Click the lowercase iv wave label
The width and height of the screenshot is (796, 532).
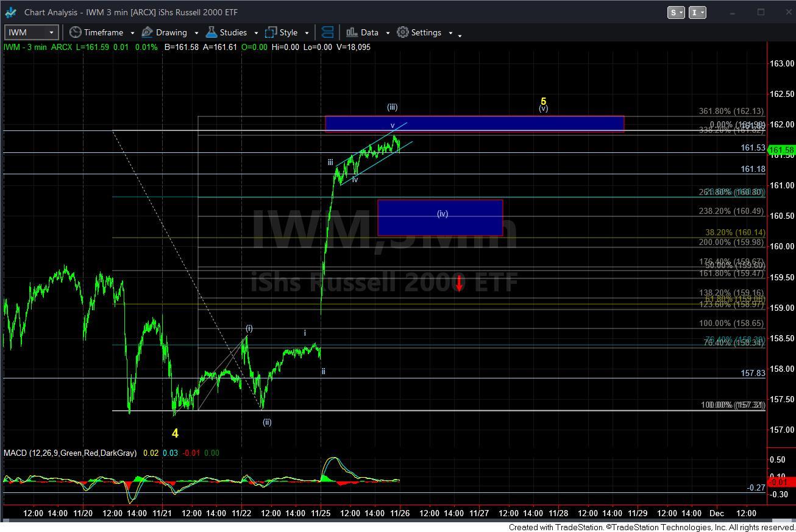click(355, 179)
